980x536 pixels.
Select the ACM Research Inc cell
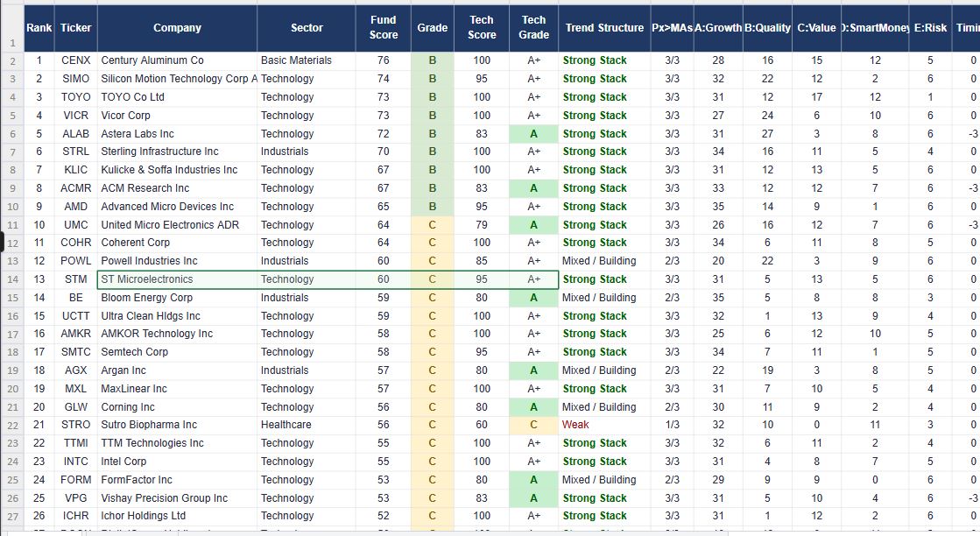tap(177, 188)
